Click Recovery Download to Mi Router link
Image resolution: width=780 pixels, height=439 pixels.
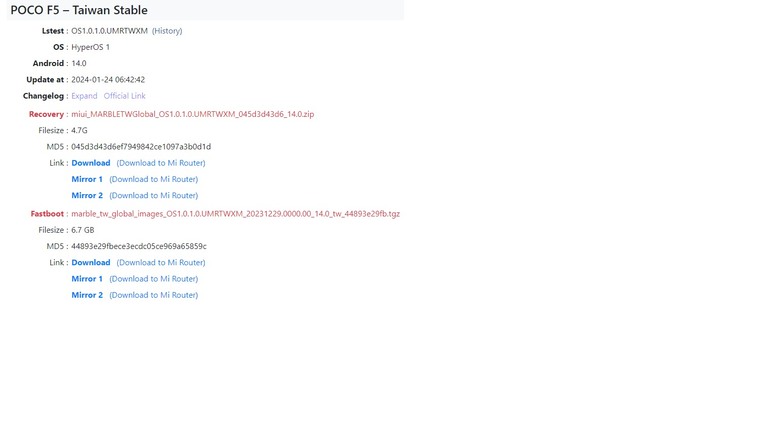[x=161, y=163]
